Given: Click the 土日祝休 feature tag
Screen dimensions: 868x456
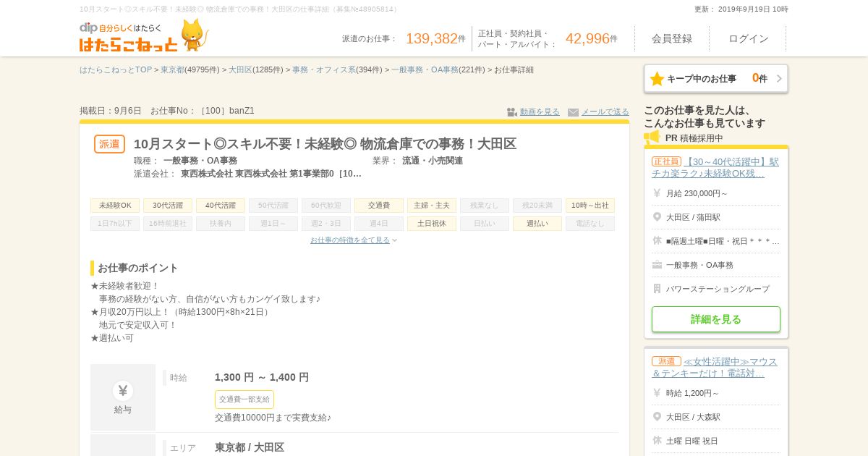Looking at the screenshot, I should pos(432,224).
